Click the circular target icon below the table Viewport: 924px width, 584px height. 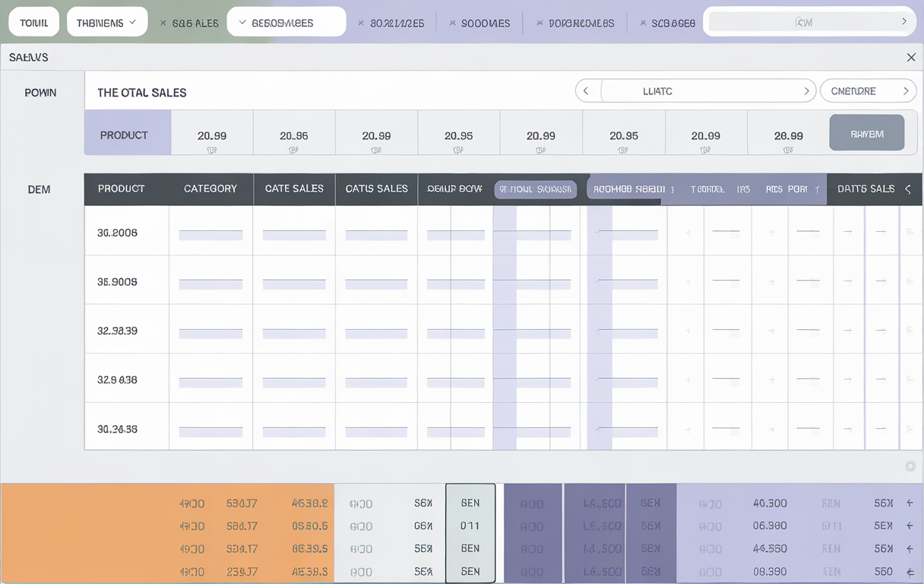point(910,465)
